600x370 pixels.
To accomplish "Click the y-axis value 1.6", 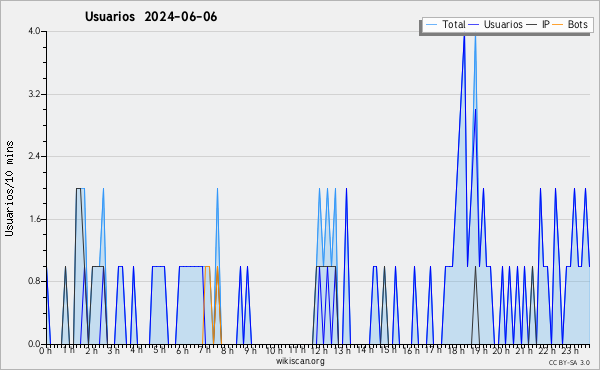I will click(x=34, y=219).
